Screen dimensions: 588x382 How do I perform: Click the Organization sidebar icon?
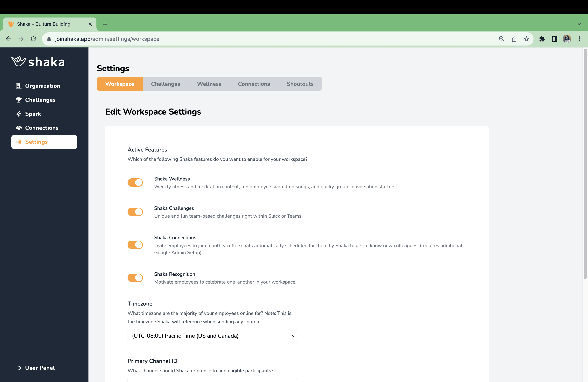click(x=19, y=86)
